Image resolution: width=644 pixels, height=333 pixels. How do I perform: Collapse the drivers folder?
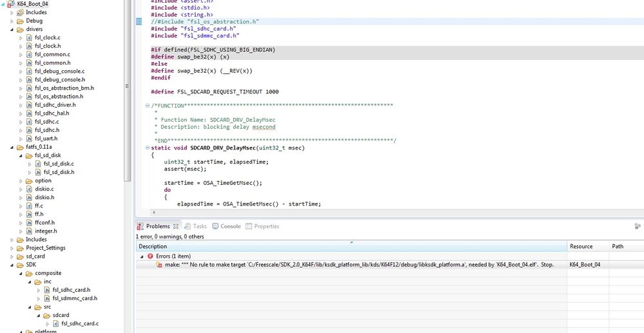point(12,30)
